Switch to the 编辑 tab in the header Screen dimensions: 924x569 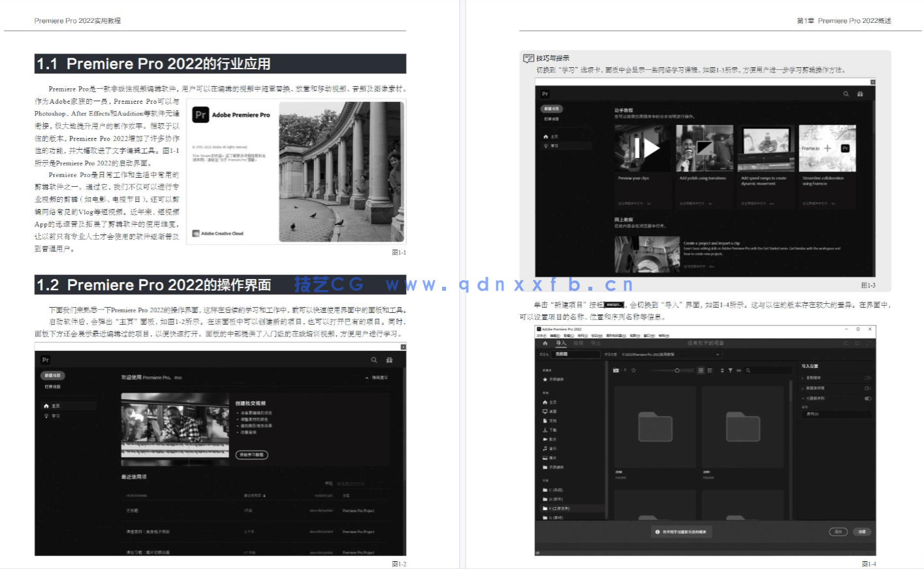[x=578, y=343]
